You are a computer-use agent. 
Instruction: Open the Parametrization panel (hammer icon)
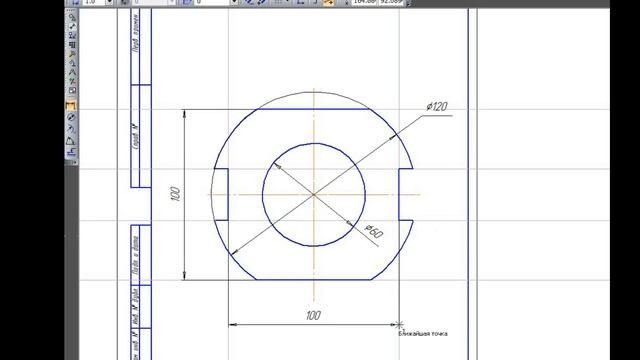pyautogui.click(x=72, y=54)
